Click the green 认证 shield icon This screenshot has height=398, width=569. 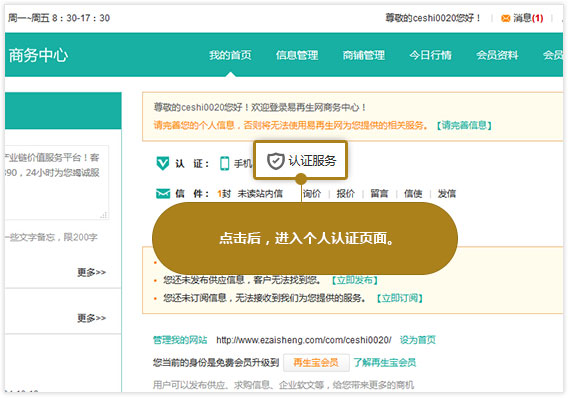pyautogui.click(x=163, y=163)
